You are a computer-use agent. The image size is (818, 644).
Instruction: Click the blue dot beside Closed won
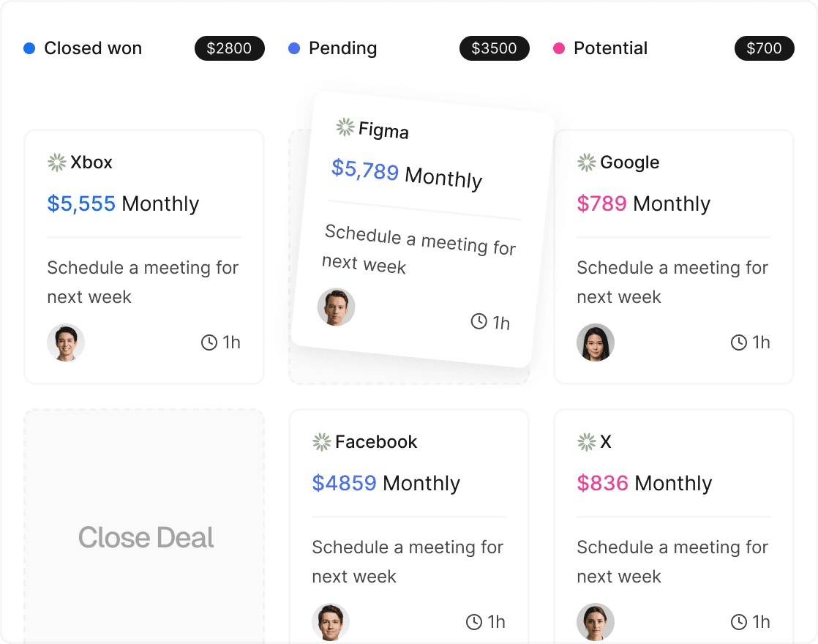(29, 48)
